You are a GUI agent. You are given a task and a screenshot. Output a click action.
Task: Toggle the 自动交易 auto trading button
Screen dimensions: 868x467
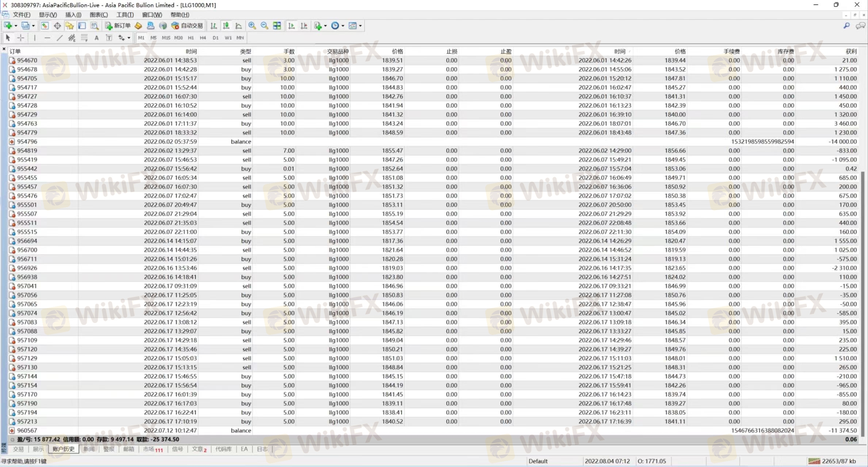187,26
